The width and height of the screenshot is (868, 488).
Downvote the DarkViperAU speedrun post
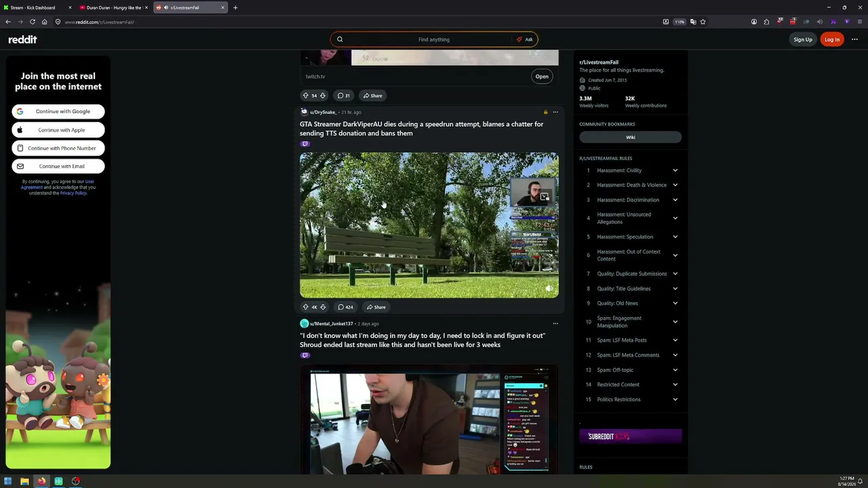[x=323, y=307]
